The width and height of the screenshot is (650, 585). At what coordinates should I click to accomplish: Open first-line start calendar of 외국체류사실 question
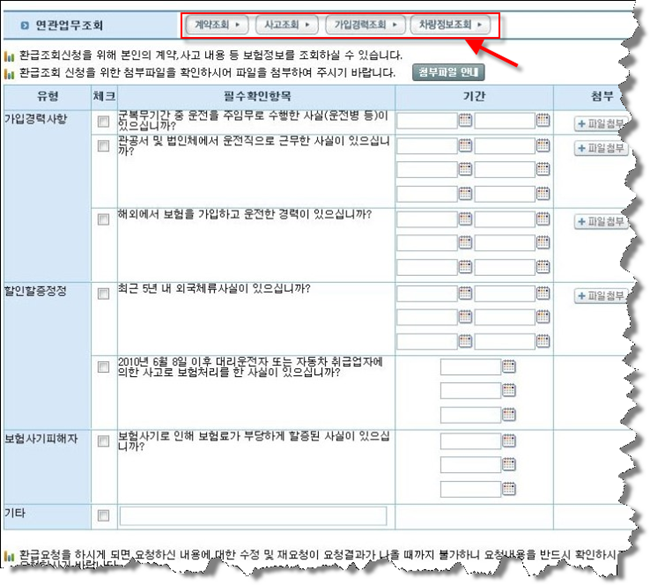465,294
